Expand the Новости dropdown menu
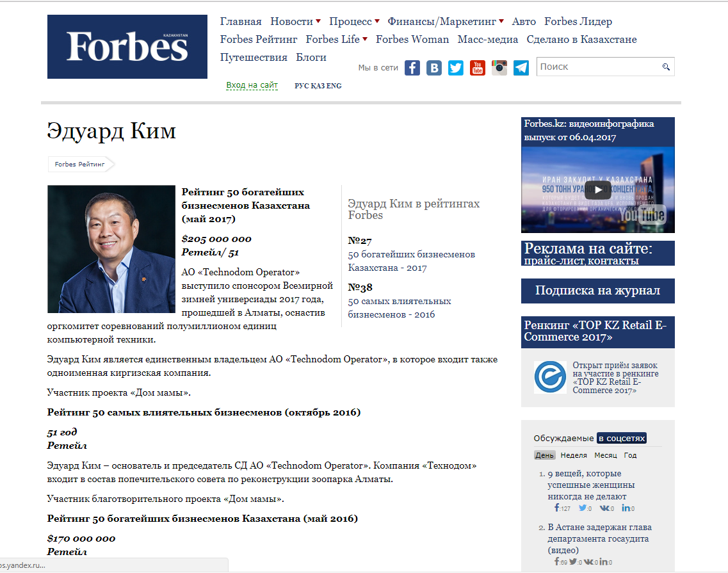 tap(318, 22)
